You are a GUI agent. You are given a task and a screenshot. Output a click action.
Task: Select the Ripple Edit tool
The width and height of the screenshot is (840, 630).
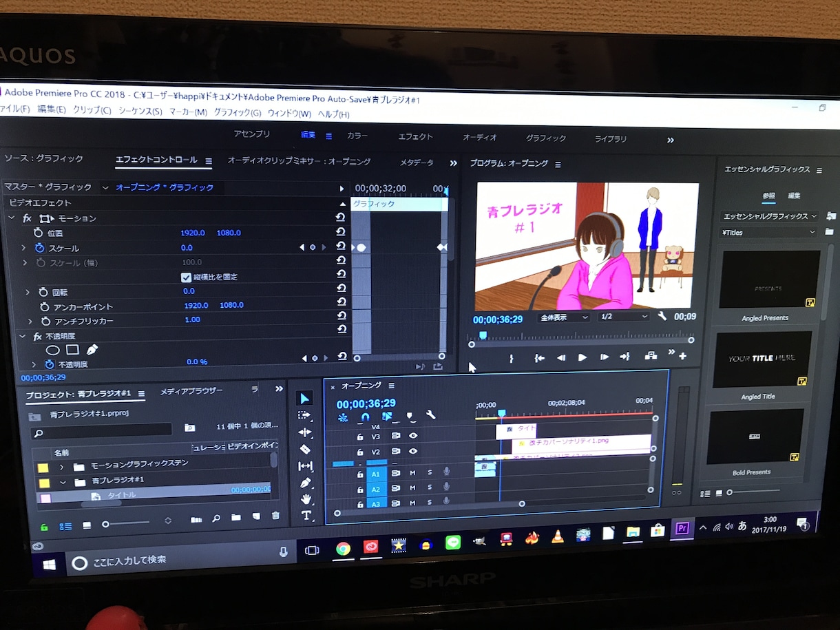305,432
